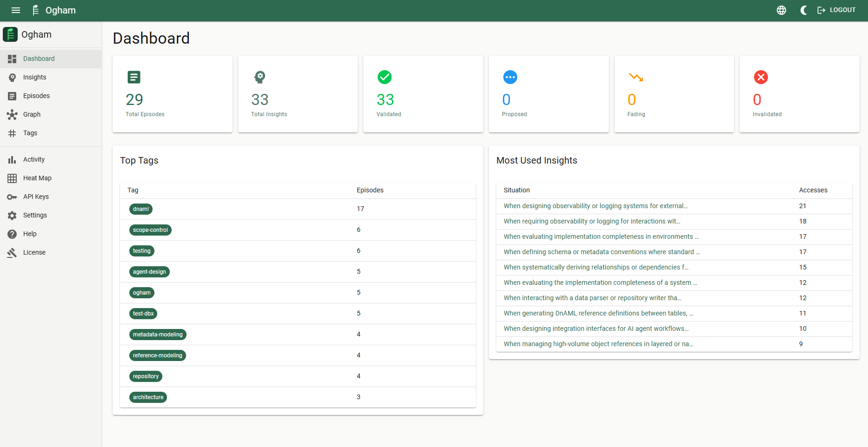Screen dimensions: 868x447
Task: Select the test-dbx tag chip
Action: [x=143, y=314]
